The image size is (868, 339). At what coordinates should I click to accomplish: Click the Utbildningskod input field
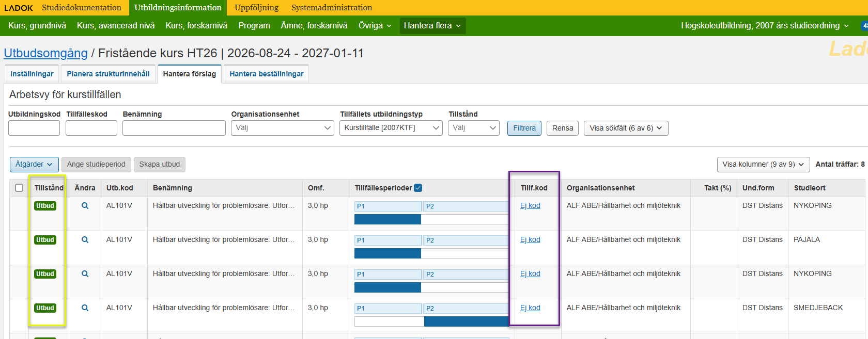(x=34, y=128)
